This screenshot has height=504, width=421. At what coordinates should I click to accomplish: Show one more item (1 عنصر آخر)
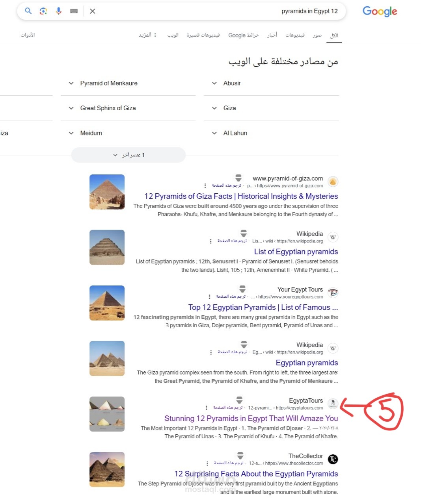pyautogui.click(x=129, y=155)
